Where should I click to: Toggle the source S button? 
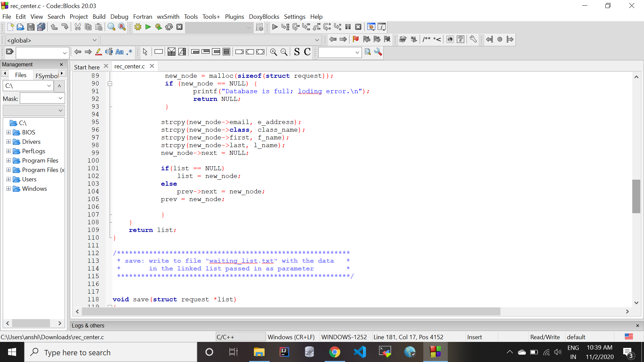pyautogui.click(x=297, y=52)
